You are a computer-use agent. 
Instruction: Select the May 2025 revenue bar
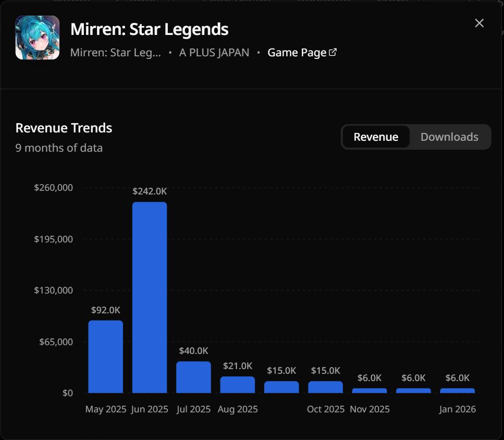coord(106,357)
